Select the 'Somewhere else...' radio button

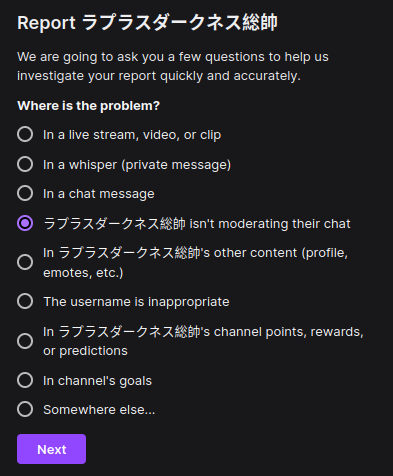(25, 409)
